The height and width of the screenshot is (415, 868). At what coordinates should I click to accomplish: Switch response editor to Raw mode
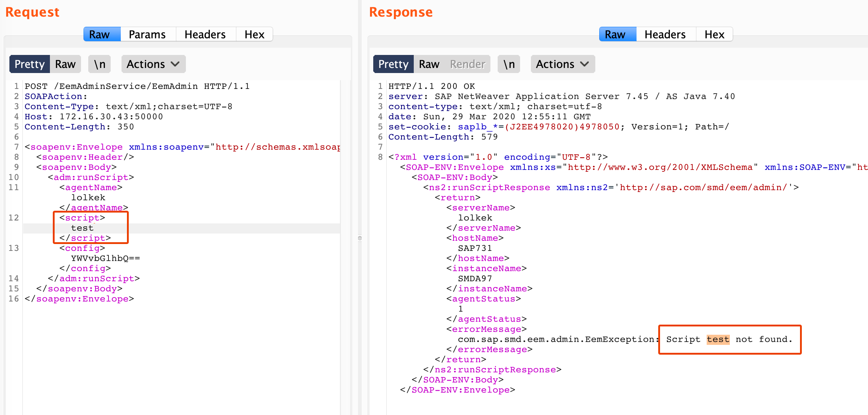coord(429,64)
